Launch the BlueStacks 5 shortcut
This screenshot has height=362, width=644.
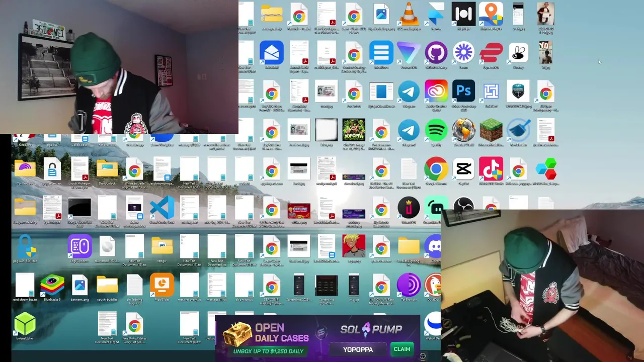pos(52,285)
